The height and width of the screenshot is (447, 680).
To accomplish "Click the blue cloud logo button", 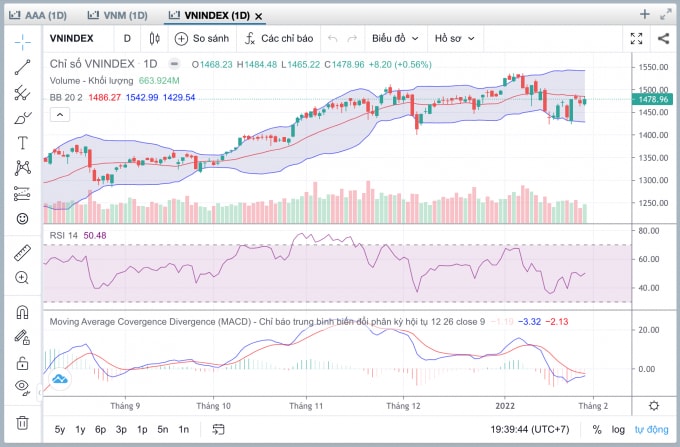I will [x=59, y=380].
